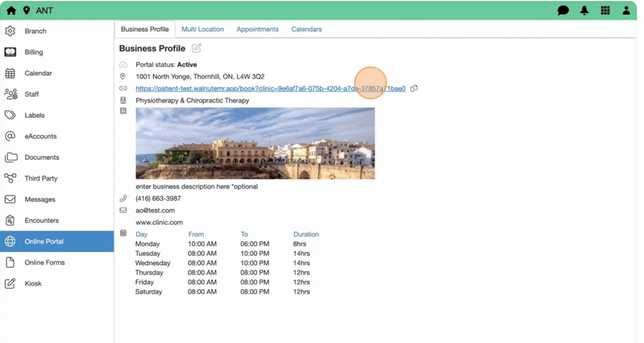
Task: Open eAccounts sidebar item
Action: 40,136
